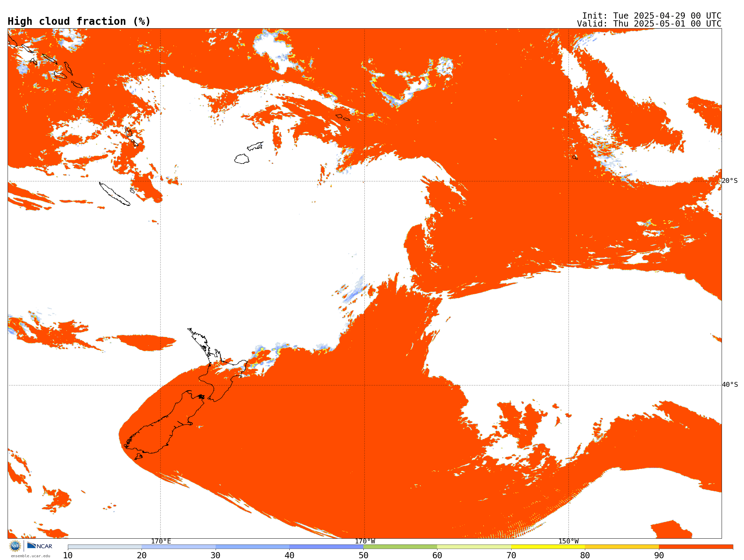Image resolution: width=744 pixels, height=560 pixels.
Task: Click the 170°W longitude label
Action: (x=365, y=541)
